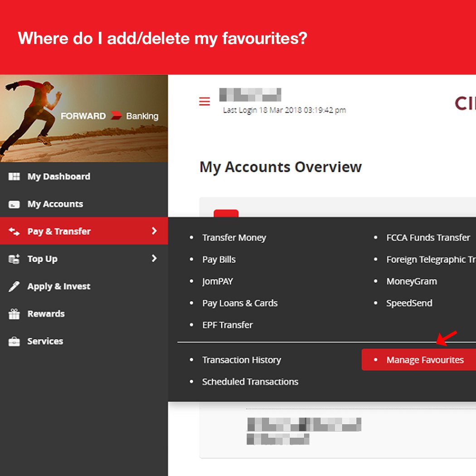Choose SpeedSend option
This screenshot has height=476, width=476.
[x=409, y=303]
